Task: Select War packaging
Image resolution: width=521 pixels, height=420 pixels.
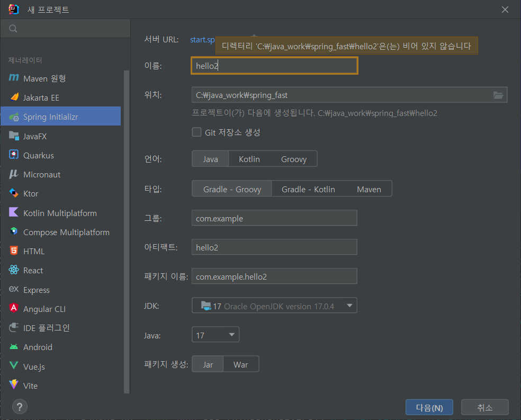Action: pos(240,364)
